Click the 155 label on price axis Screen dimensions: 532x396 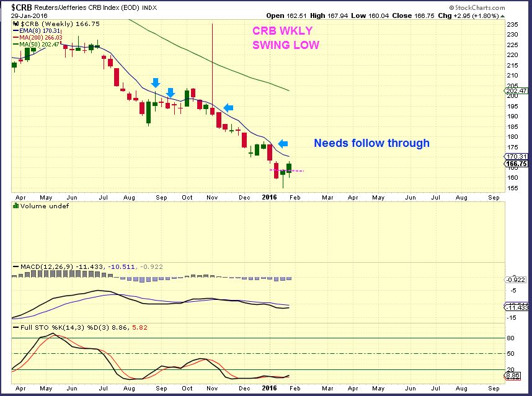512,188
